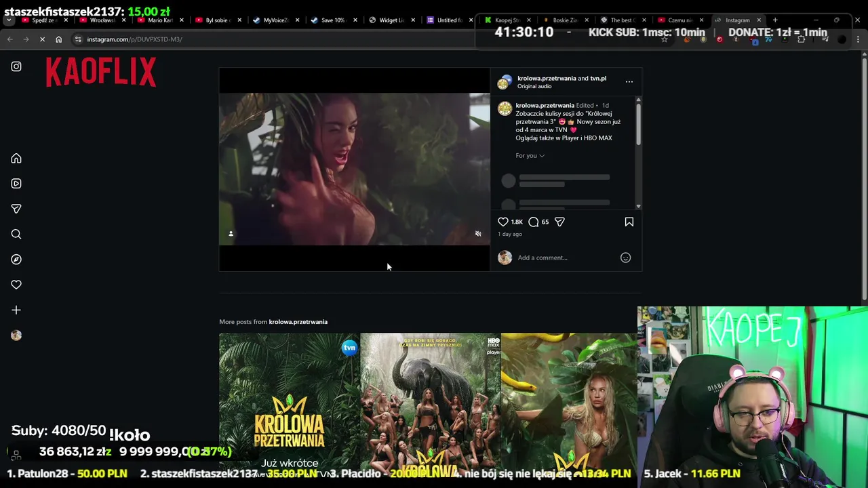Like the post with heart icon

pyautogui.click(x=503, y=222)
